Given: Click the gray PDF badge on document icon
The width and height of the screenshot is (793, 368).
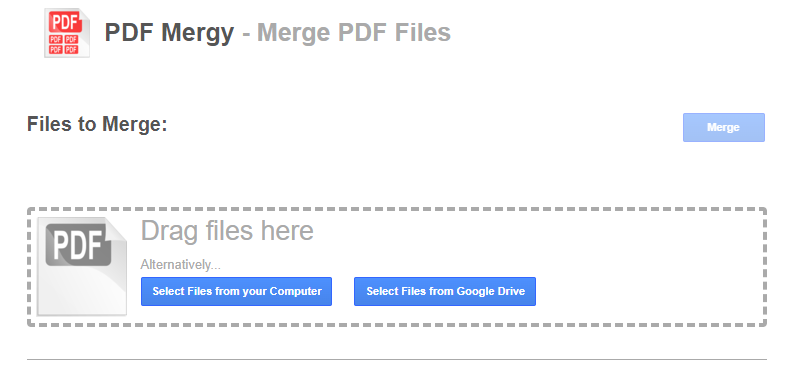Looking at the screenshot, I should point(78,245).
